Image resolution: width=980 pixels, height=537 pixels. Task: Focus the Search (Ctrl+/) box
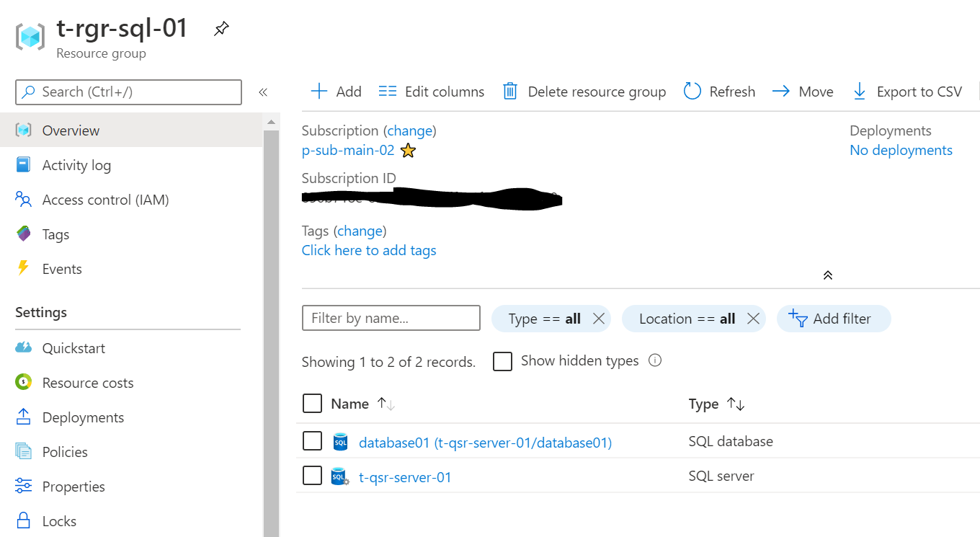(128, 92)
